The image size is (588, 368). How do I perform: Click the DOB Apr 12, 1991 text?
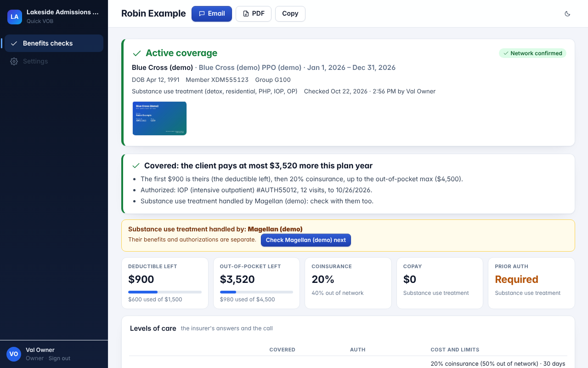[156, 80]
